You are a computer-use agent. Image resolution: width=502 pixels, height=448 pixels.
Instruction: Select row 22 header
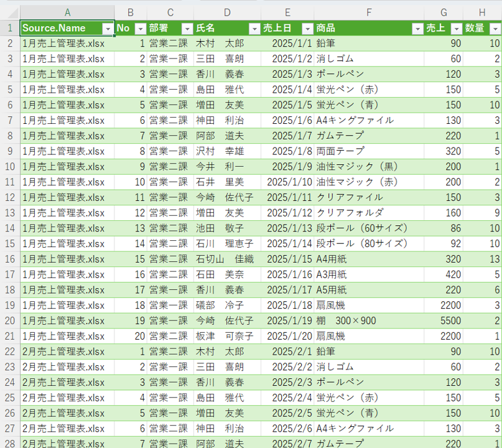click(x=10, y=351)
